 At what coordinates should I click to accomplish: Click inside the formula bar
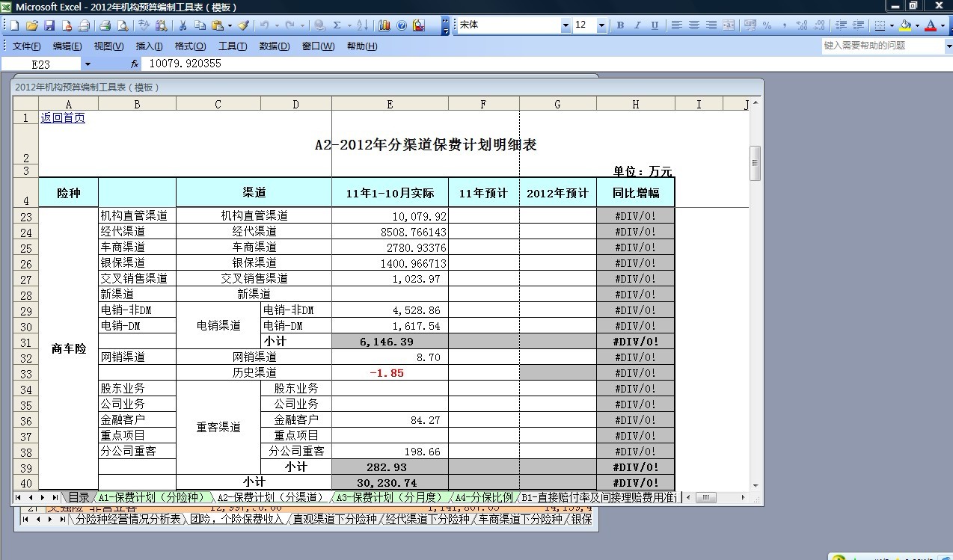point(299,63)
